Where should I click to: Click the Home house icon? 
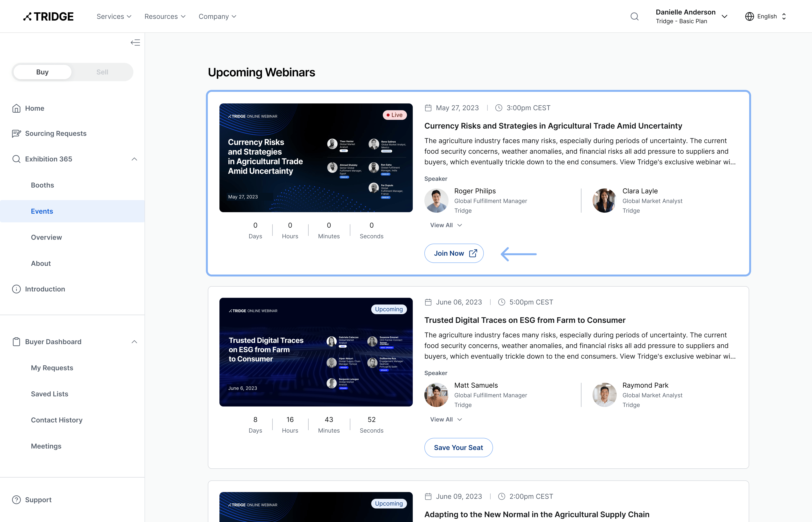coord(16,108)
